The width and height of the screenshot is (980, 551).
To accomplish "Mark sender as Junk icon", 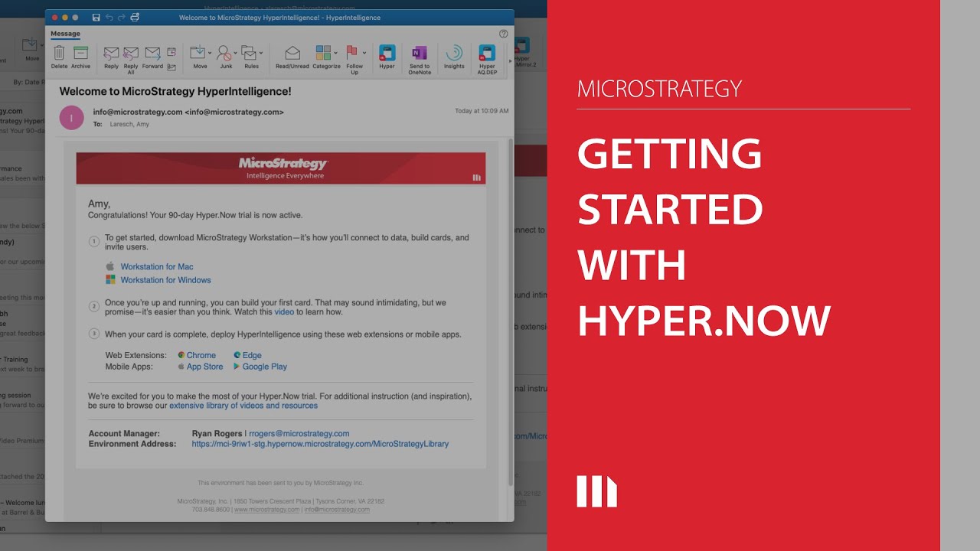I will tap(224, 53).
